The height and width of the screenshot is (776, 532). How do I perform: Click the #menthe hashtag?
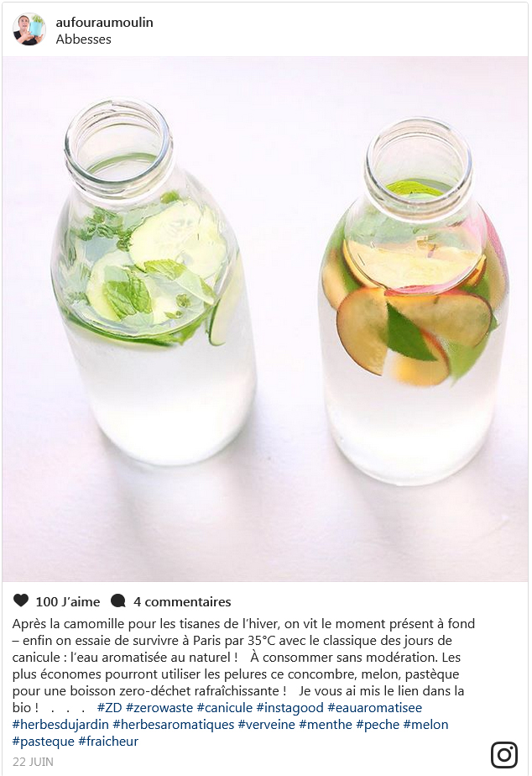pos(326,725)
